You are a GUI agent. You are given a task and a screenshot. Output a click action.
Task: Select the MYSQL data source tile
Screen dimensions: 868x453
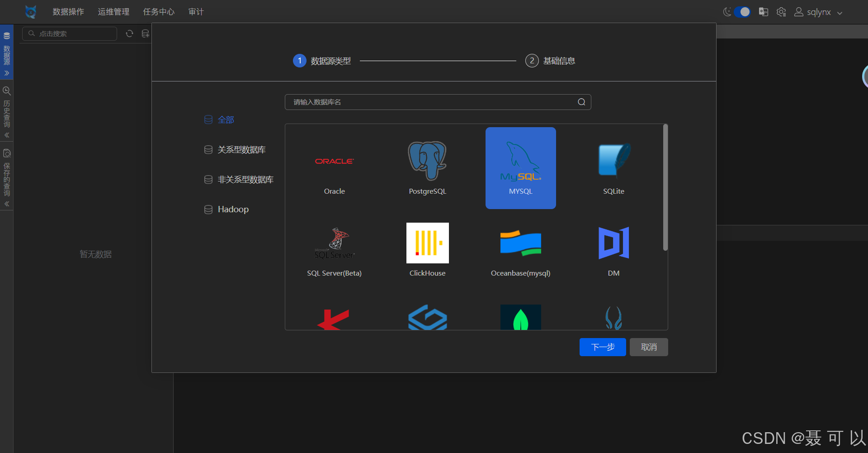pos(521,168)
